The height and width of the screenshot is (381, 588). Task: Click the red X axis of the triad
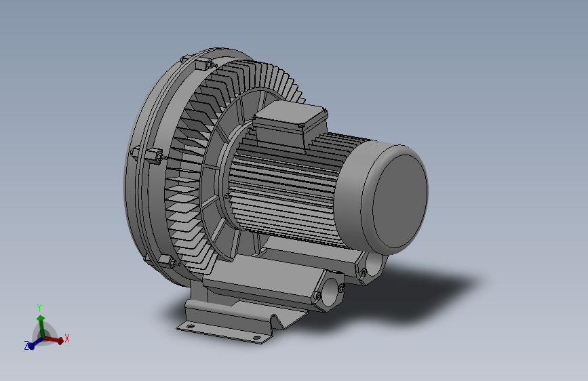pyautogui.click(x=54, y=340)
